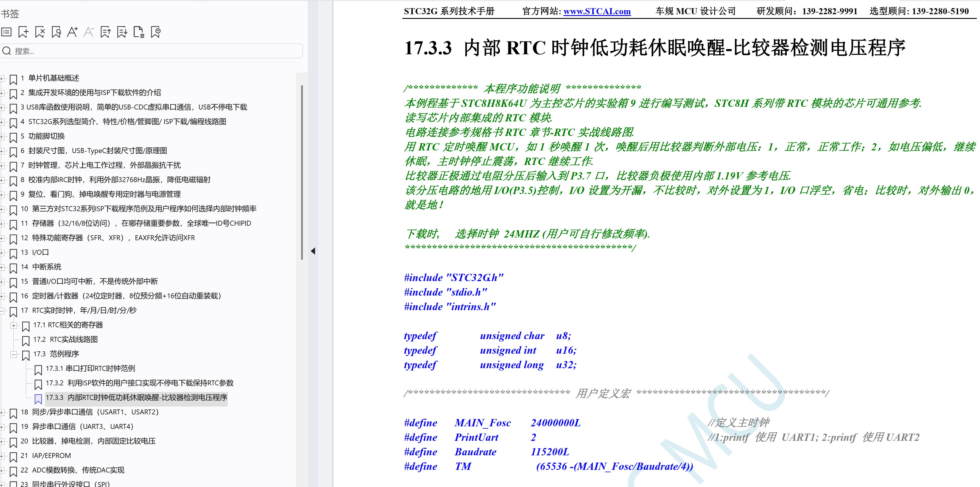This screenshot has width=980, height=487.
Task: Click the greyed A- decrease font icon
Action: coord(89,32)
